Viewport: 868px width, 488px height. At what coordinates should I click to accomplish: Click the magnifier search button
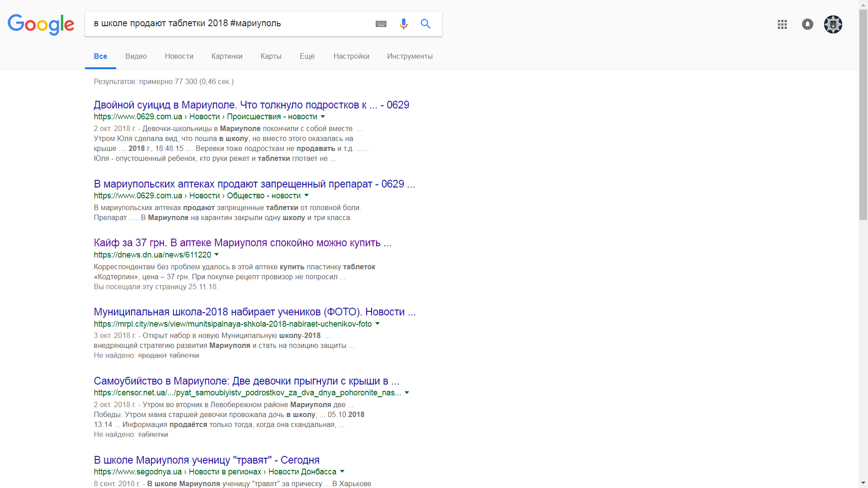pyautogui.click(x=425, y=24)
